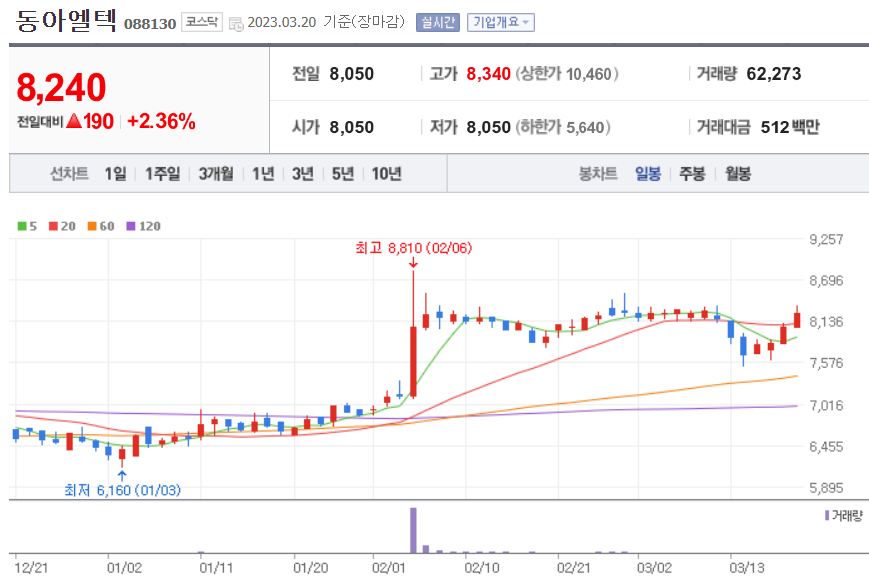Click the 코스닥 market badge
Screen dimensions: 869x582
point(202,22)
